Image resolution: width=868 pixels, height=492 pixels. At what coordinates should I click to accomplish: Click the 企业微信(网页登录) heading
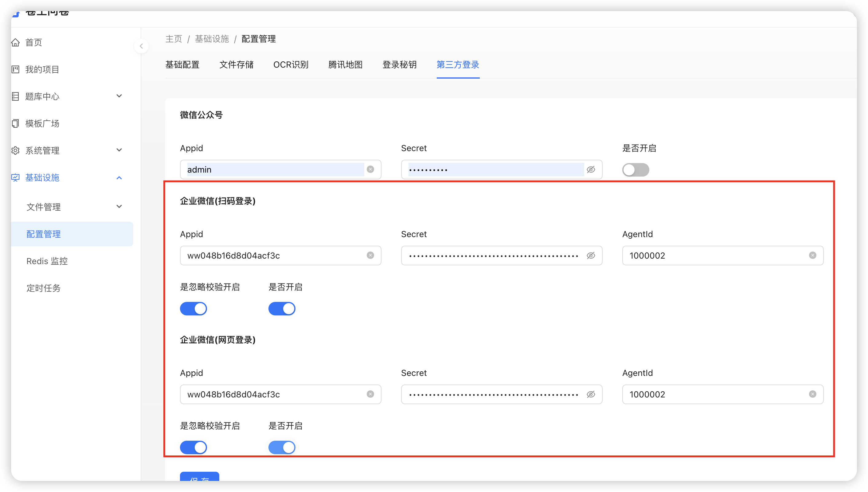218,340
